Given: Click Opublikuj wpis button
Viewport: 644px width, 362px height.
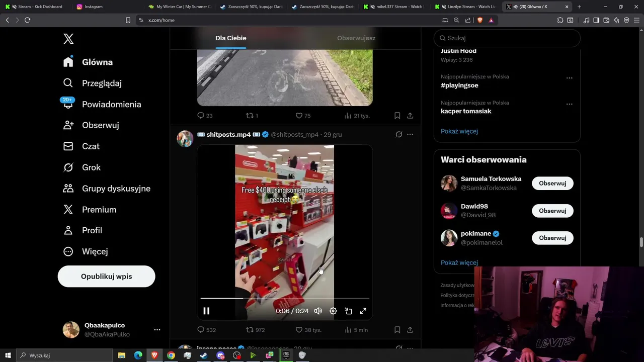Looking at the screenshot, I should 106,277.
